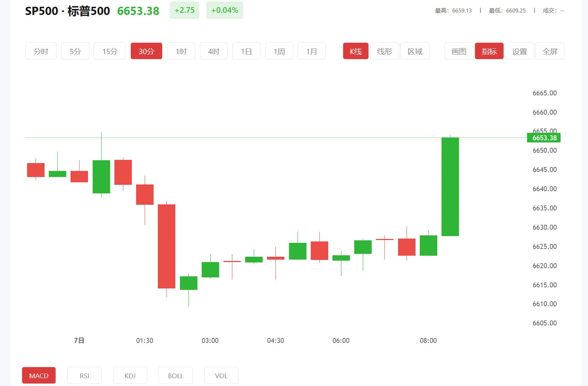This screenshot has height=386, width=588.
Task: Show the MACD indicator
Action: coord(38,375)
